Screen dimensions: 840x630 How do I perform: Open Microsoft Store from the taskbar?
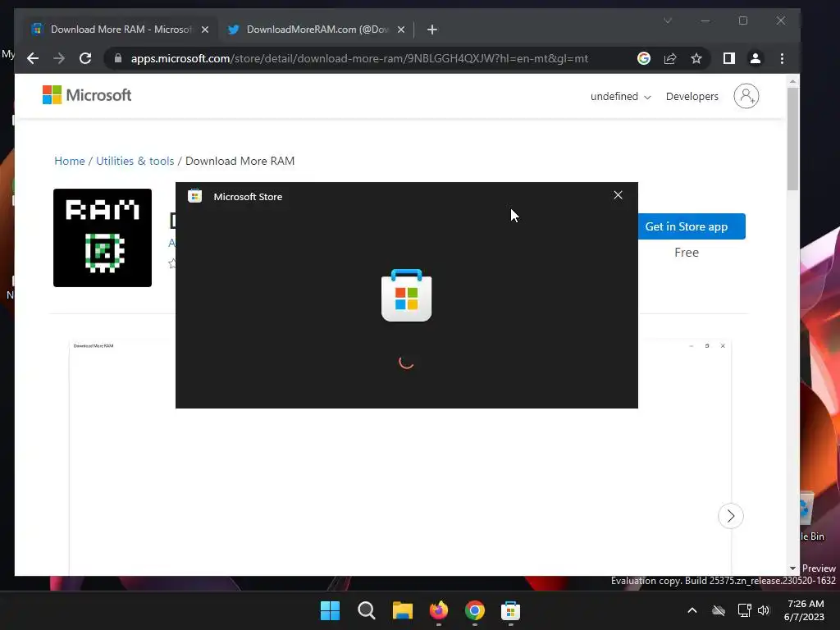point(510,610)
